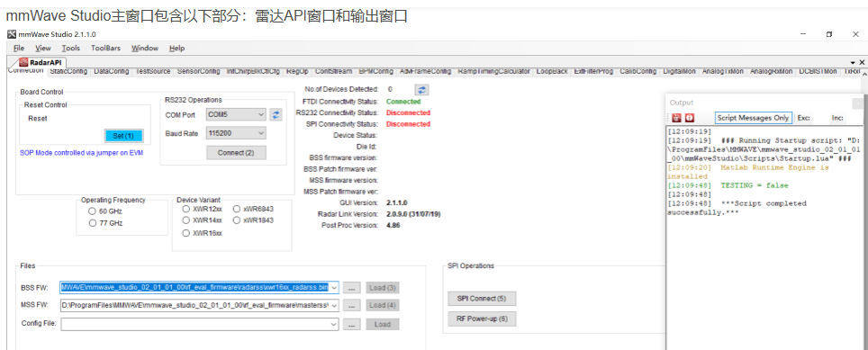Choose xWR6843 device variant

pos(237,209)
